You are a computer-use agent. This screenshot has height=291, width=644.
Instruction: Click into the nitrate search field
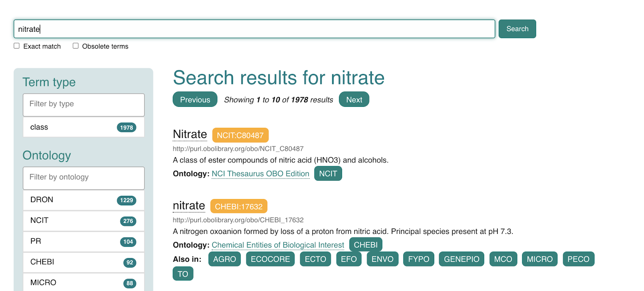point(254,29)
